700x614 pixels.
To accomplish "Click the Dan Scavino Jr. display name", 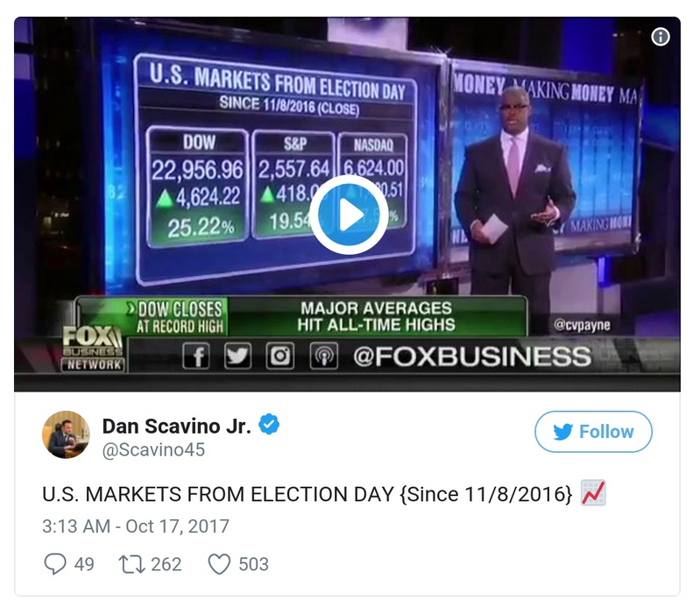I will pyautogui.click(x=177, y=426).
